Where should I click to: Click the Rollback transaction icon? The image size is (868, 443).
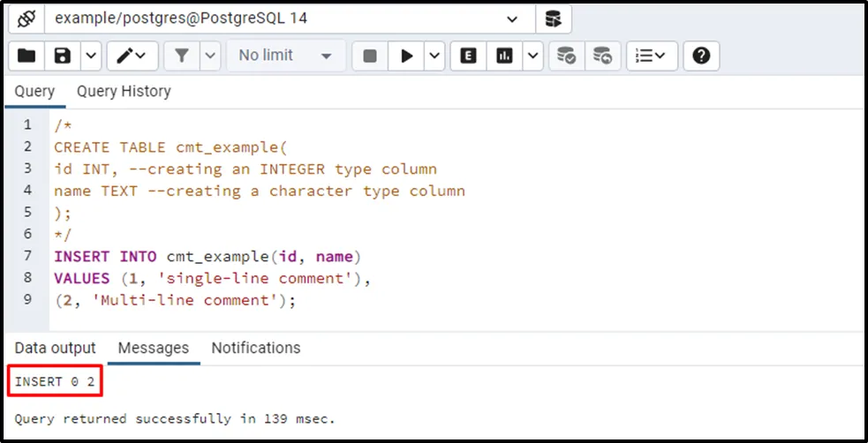coord(601,56)
